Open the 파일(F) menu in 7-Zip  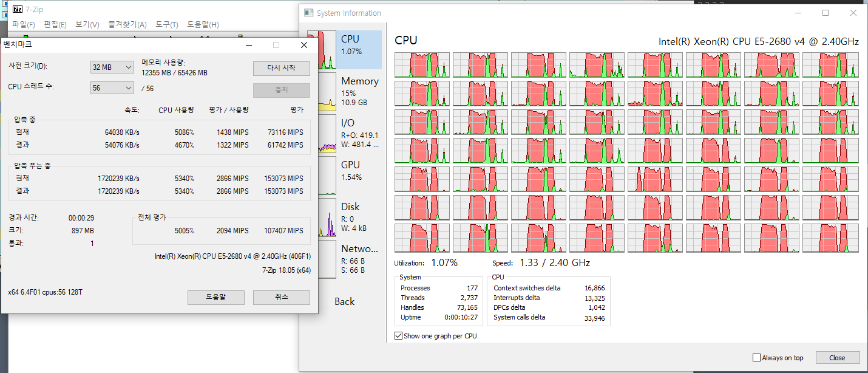click(24, 25)
